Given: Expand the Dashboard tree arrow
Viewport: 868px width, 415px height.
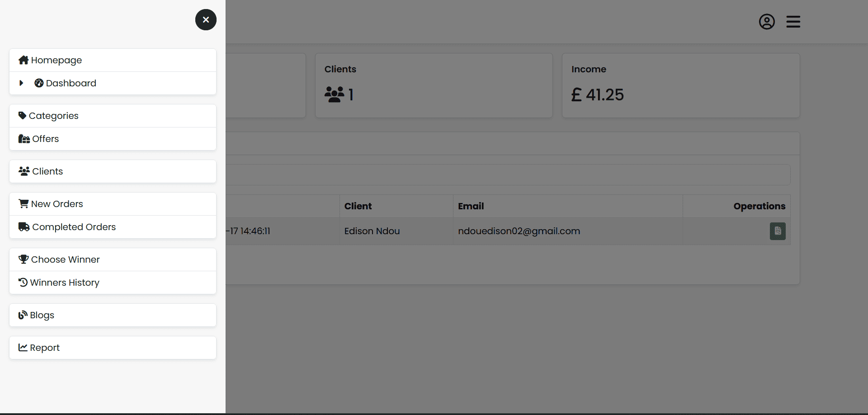Looking at the screenshot, I should [x=21, y=83].
